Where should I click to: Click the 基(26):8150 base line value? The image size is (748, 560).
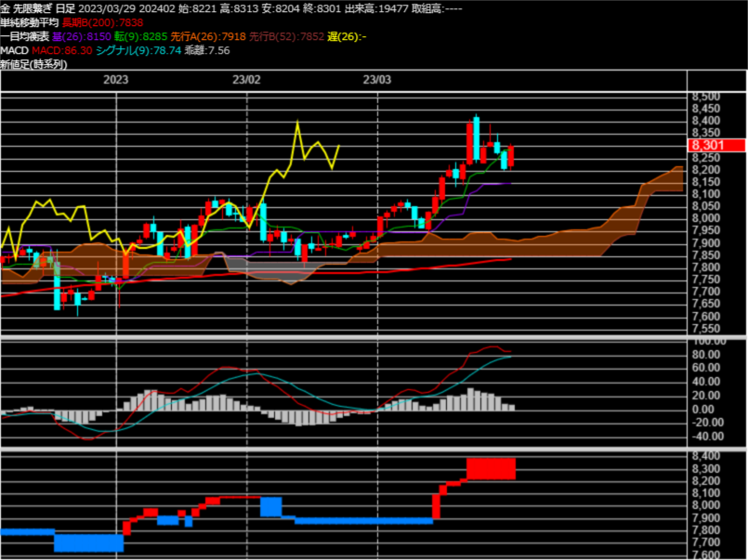coord(82,37)
